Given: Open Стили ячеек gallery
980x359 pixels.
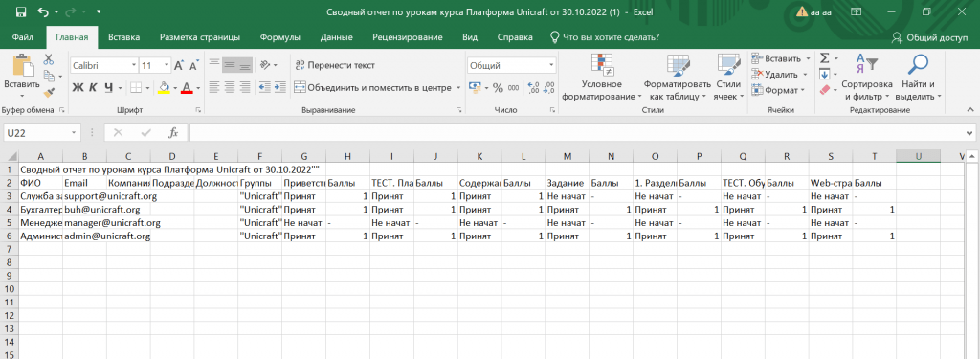Looking at the screenshot, I should point(728,78).
